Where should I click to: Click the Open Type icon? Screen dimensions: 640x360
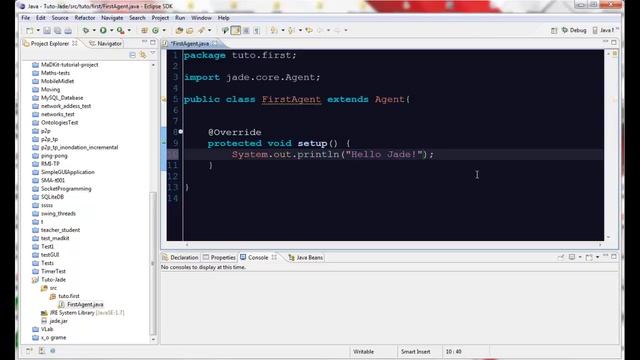tap(179, 30)
